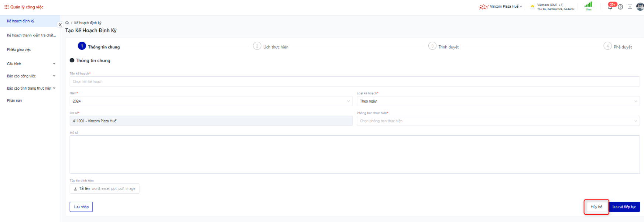Image resolution: width=644 pixels, height=222 pixels.
Task: Open the app launcher grid icon
Action: coord(6,7)
